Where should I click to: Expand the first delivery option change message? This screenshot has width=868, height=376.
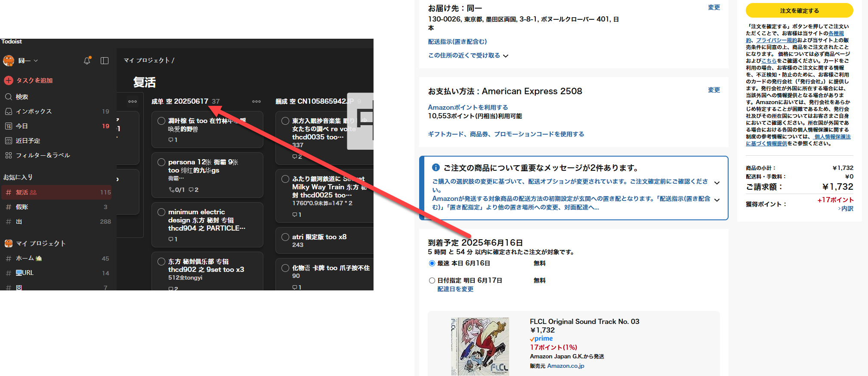click(717, 183)
